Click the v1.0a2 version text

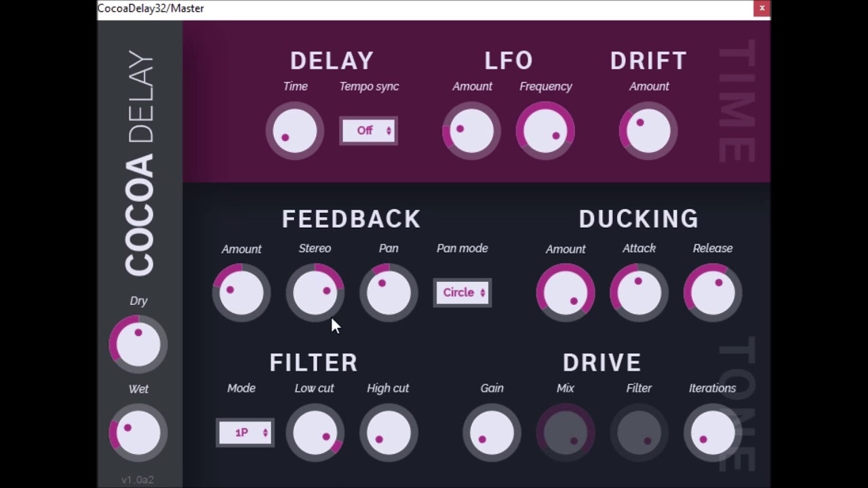138,480
